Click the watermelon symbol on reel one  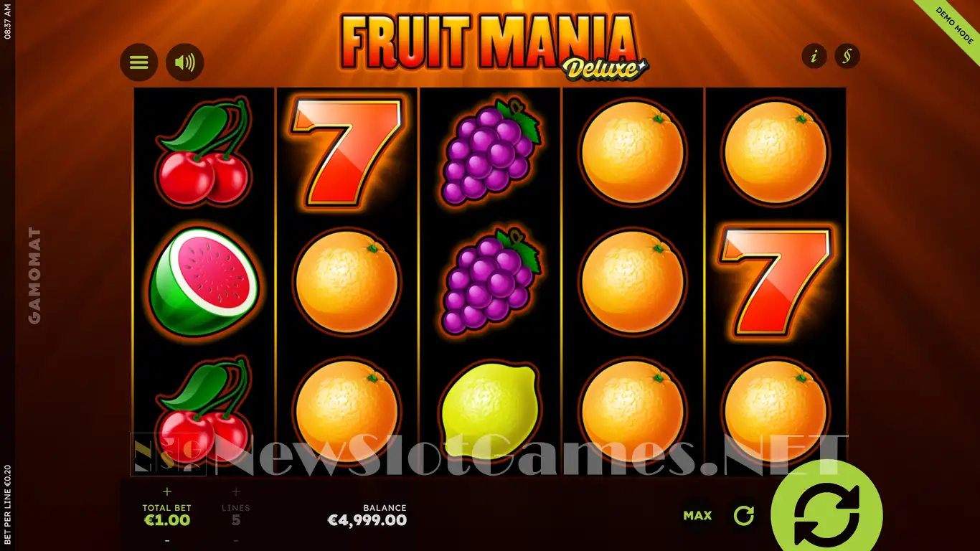[204, 282]
